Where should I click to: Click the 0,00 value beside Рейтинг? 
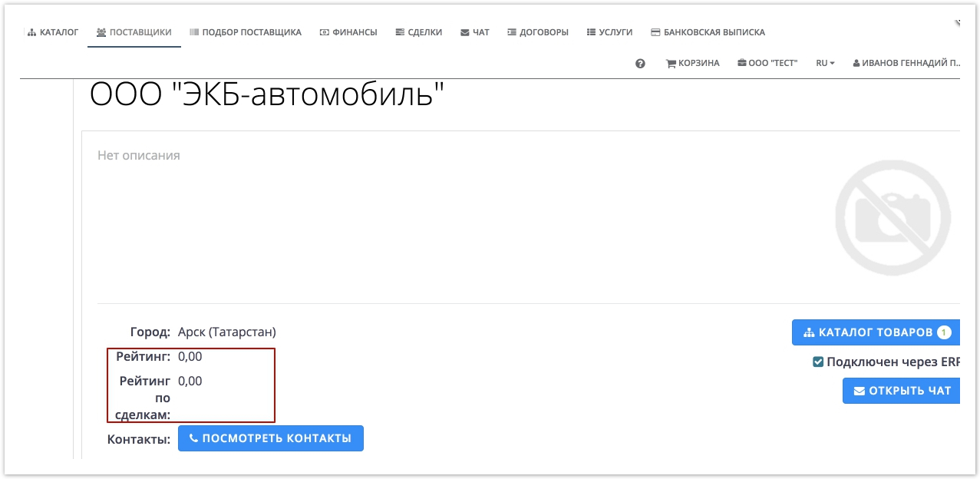pos(190,356)
